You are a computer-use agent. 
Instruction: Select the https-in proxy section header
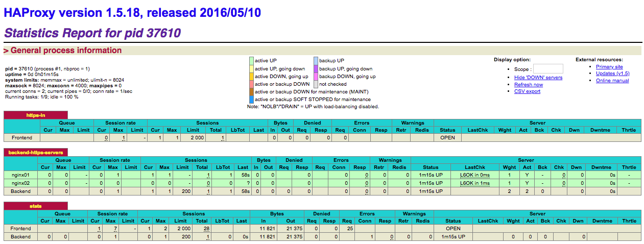click(x=35, y=115)
